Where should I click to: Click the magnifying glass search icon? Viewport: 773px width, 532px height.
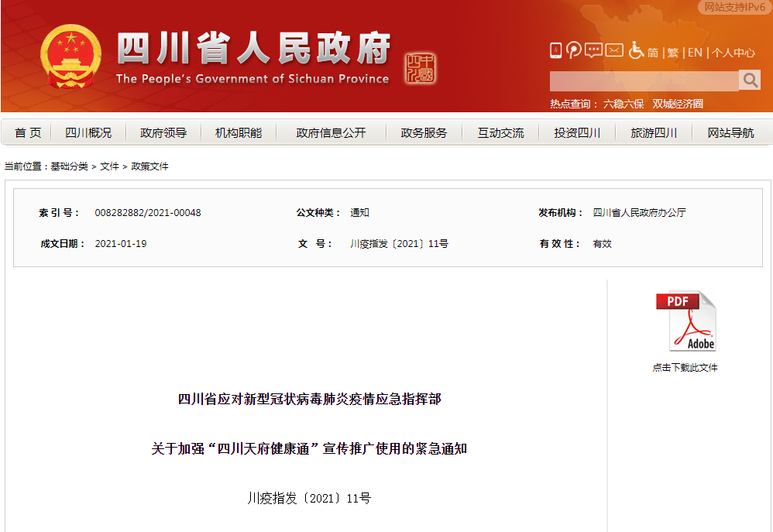click(x=749, y=80)
